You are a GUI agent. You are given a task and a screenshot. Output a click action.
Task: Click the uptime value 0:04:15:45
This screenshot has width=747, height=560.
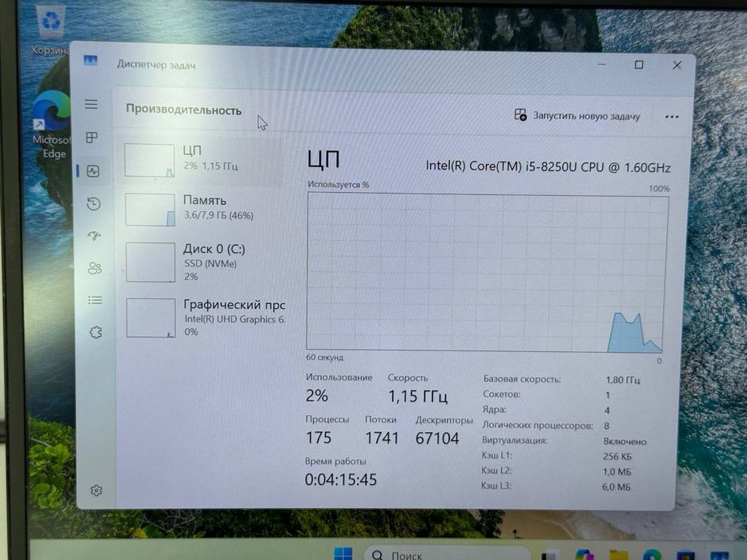[x=340, y=479]
